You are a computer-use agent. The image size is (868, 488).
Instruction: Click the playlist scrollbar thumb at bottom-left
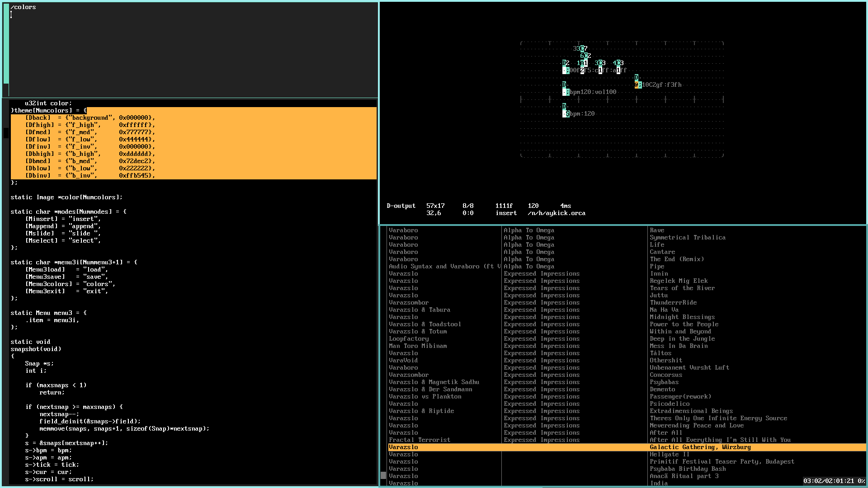click(x=383, y=475)
